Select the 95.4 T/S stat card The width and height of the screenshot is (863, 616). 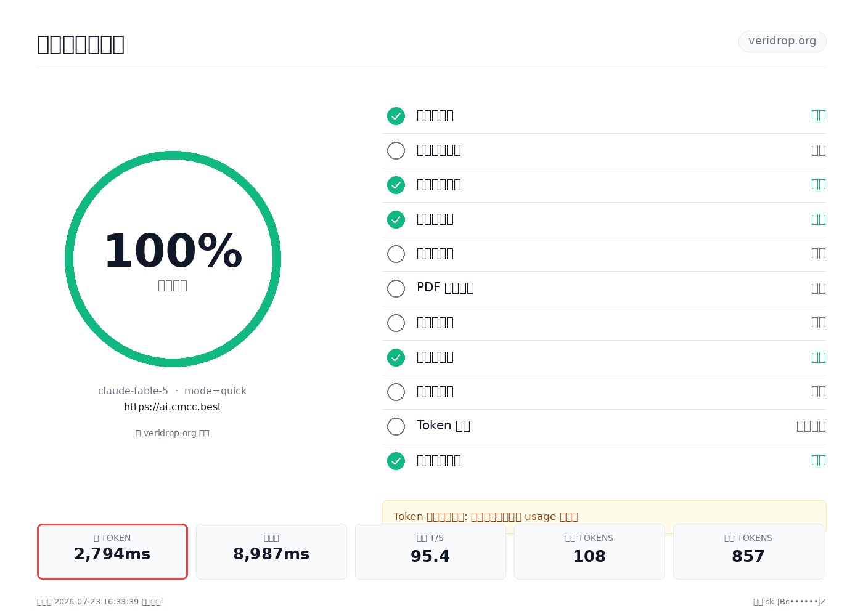pyautogui.click(x=430, y=551)
